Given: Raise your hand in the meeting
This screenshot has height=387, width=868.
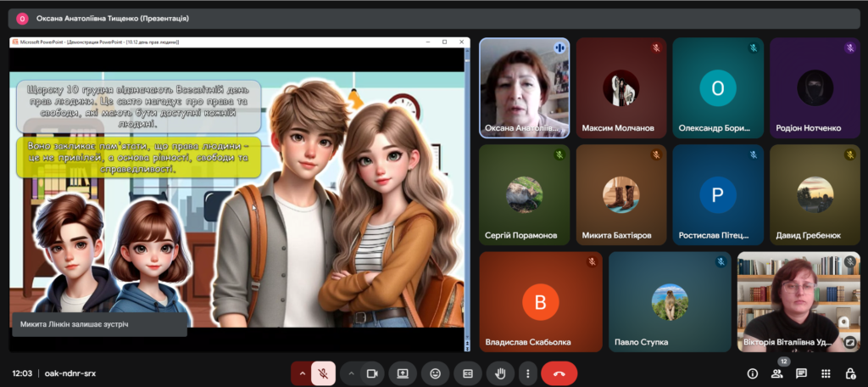Looking at the screenshot, I should tap(500, 373).
